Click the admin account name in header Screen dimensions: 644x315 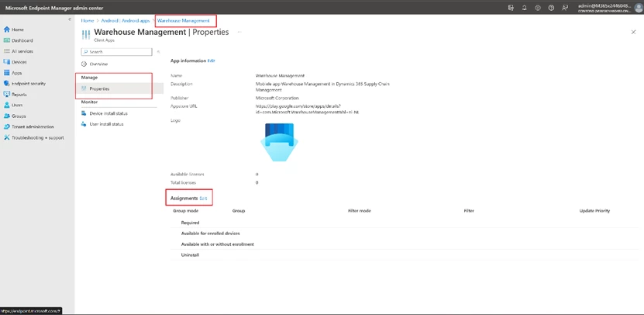pyautogui.click(x=604, y=5)
